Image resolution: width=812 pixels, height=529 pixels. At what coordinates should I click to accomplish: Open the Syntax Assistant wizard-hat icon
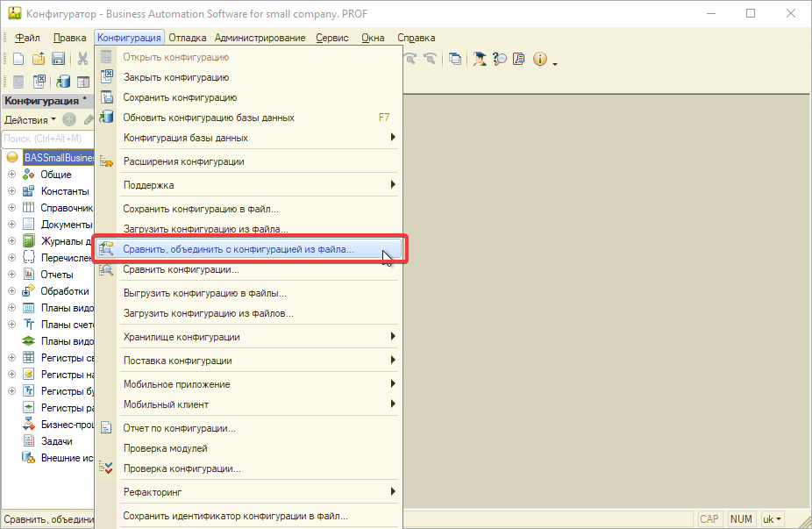click(x=480, y=59)
